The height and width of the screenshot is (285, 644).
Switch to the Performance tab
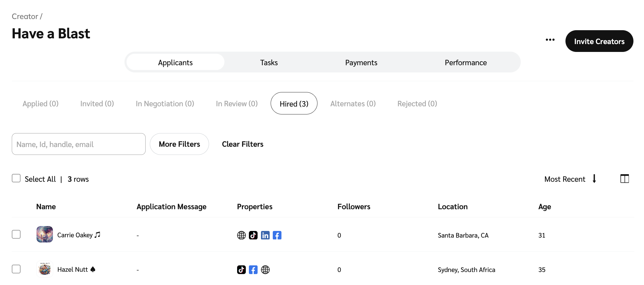click(465, 62)
